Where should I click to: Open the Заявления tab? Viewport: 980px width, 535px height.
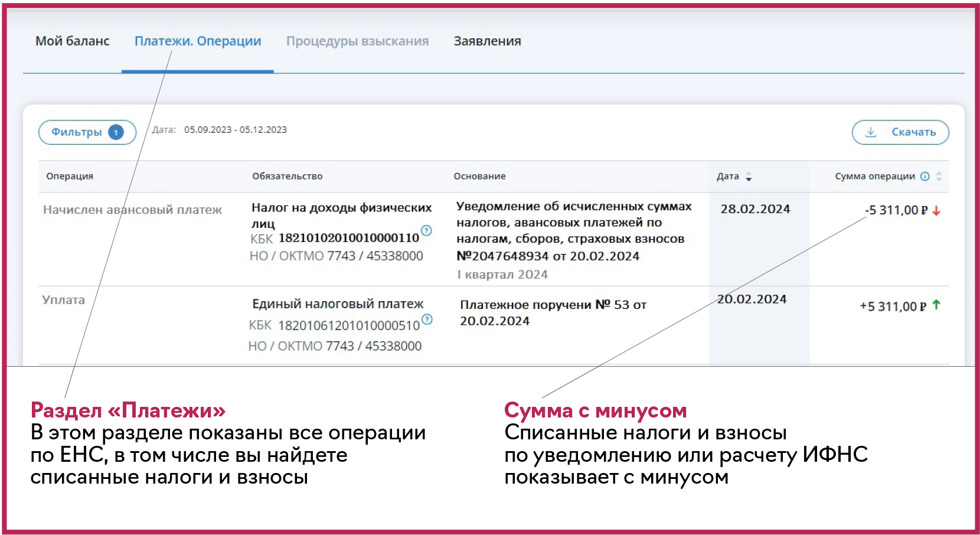[488, 41]
